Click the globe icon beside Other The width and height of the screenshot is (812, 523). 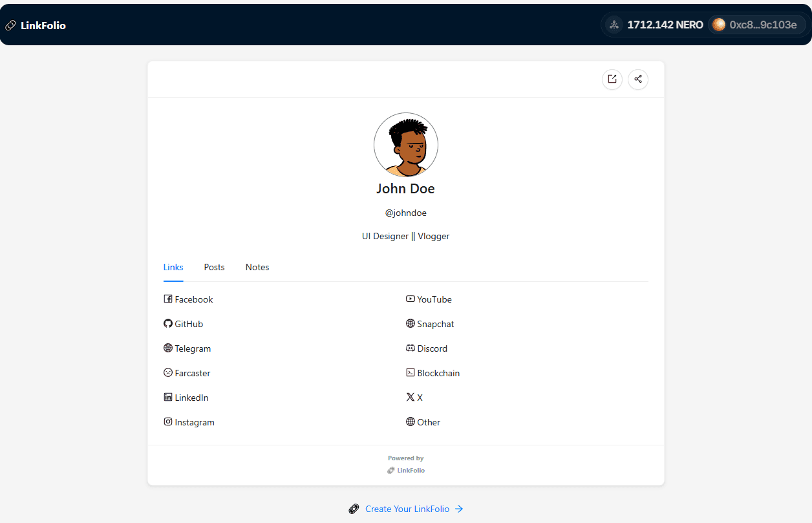411,422
